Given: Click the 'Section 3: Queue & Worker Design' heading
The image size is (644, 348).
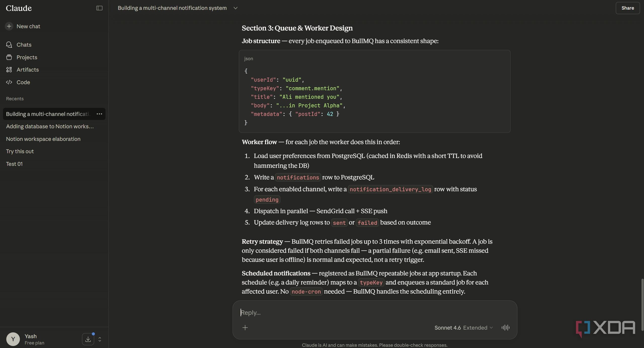Looking at the screenshot, I should 297,28.
